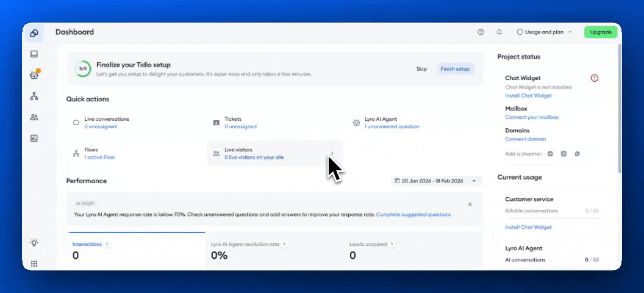
Task: Open the 20 Jan 2026 - 18 Feb 2026 date picker
Action: pos(435,181)
